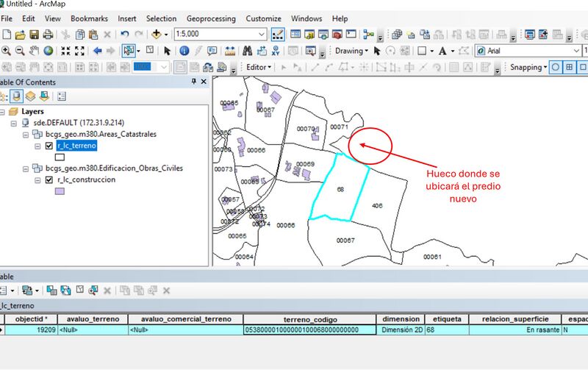
Task: Click the Add Data button
Action: pyautogui.click(x=157, y=35)
